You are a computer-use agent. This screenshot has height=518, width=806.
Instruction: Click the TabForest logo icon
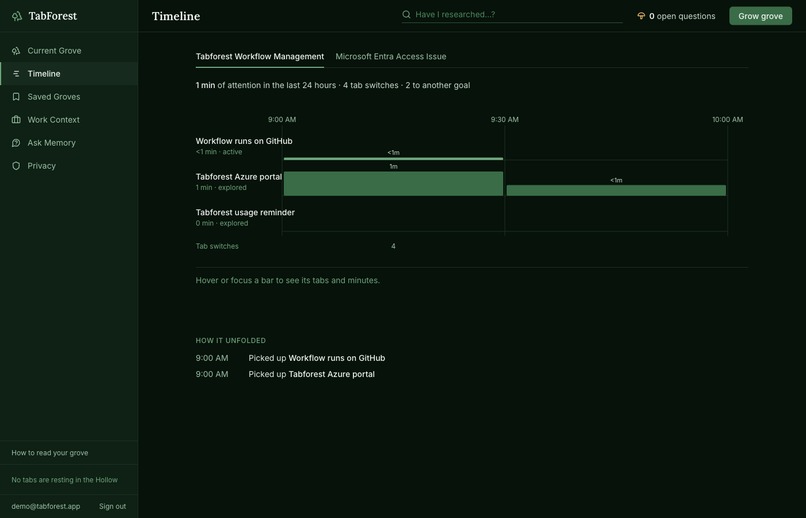(x=17, y=16)
